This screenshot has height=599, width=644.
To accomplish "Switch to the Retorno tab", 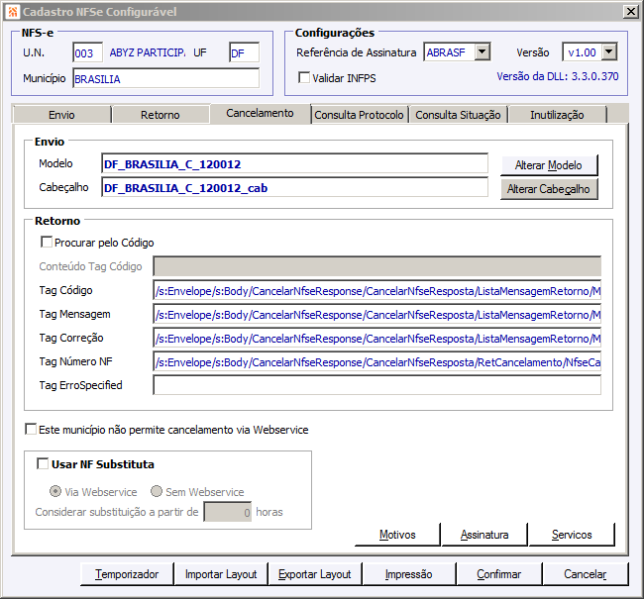I will click(x=161, y=115).
